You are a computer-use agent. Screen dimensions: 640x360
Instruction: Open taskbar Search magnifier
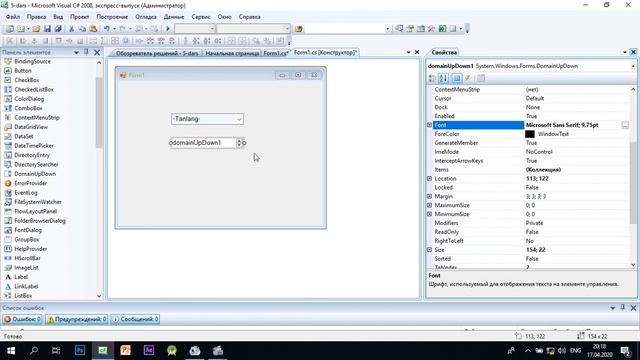pyautogui.click(x=34, y=351)
